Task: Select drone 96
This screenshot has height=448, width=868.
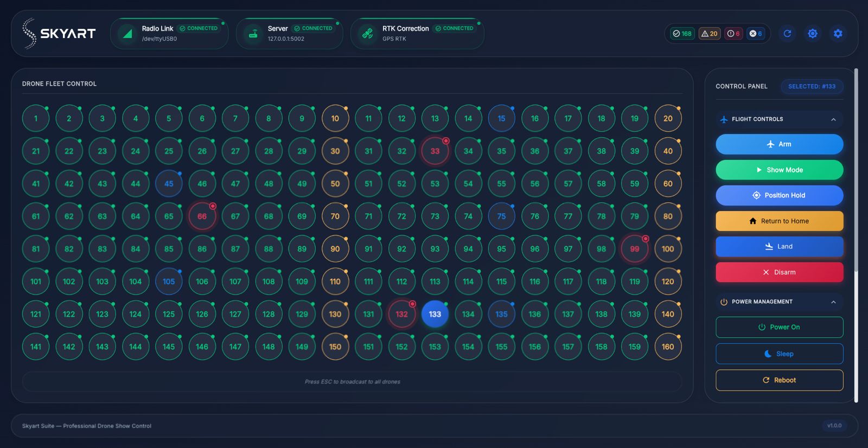Action: tap(535, 248)
